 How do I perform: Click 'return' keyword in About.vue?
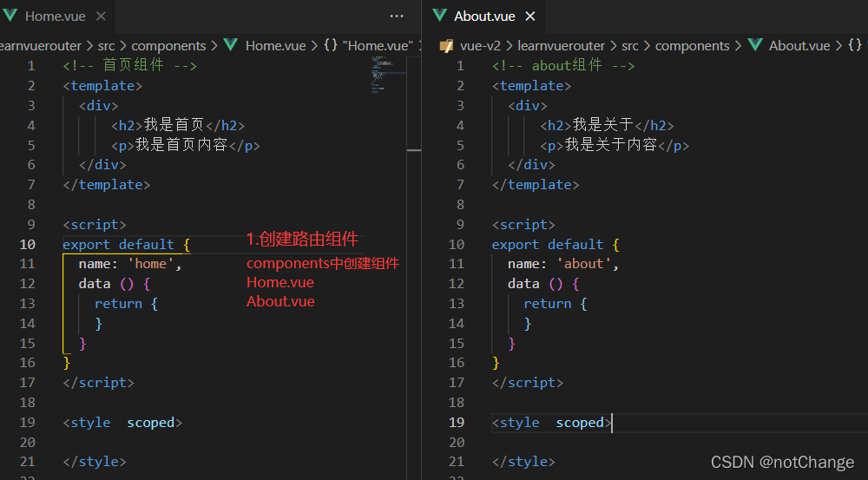548,304
